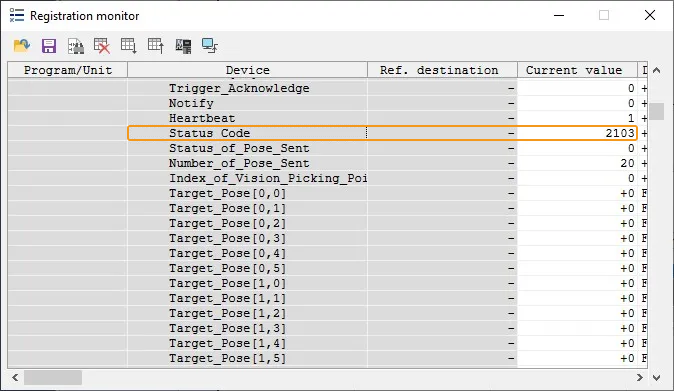Click the black device settings toolbar icon
This screenshot has height=391, width=674.
pyautogui.click(x=183, y=46)
